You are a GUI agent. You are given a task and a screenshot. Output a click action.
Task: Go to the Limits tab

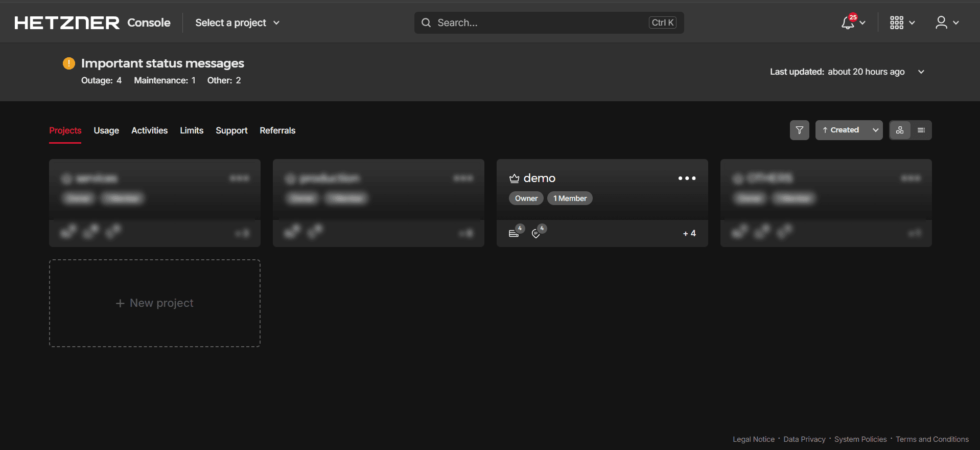[x=192, y=130]
